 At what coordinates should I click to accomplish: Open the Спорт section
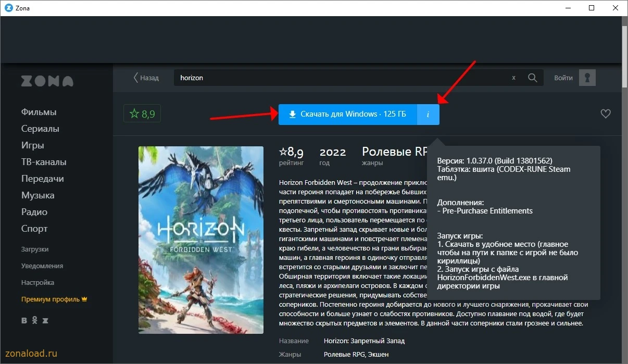[x=34, y=229]
